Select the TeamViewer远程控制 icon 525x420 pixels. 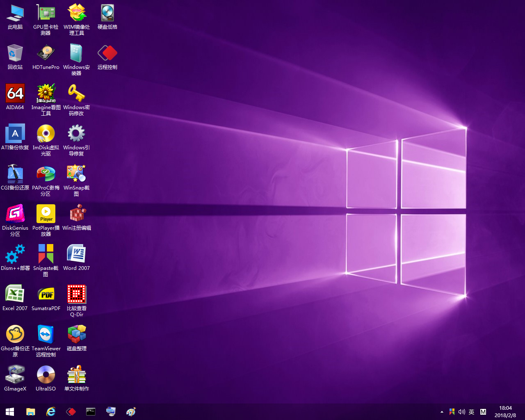point(46,341)
